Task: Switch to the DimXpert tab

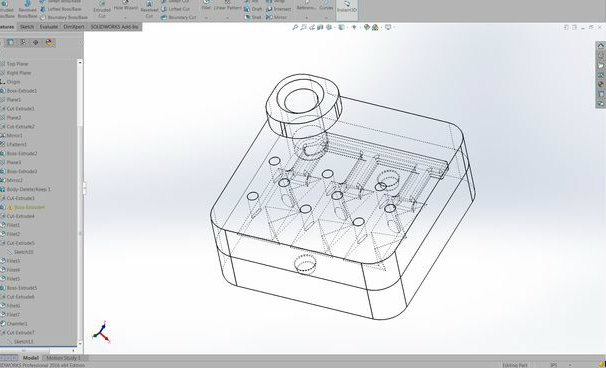Action: pyautogui.click(x=74, y=27)
